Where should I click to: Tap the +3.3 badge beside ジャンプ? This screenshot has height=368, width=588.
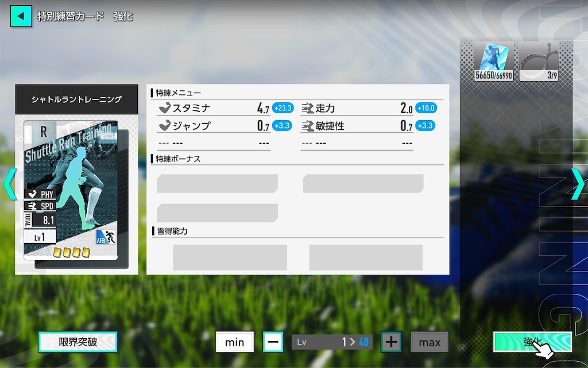(282, 125)
